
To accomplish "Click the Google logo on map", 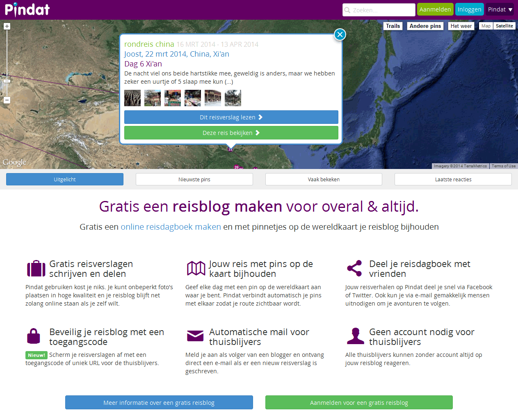I will click(x=14, y=162).
